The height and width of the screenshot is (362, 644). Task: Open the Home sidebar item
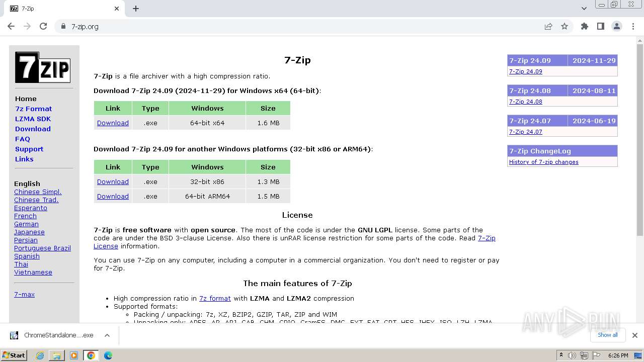[26, 99]
